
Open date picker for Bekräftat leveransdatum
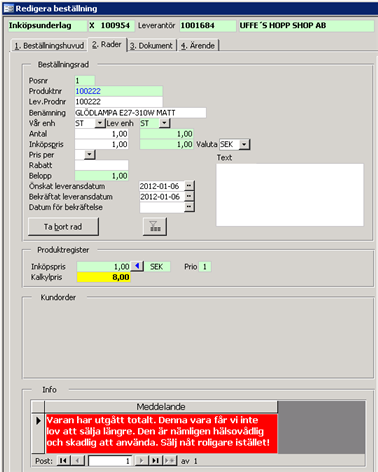[x=189, y=196]
